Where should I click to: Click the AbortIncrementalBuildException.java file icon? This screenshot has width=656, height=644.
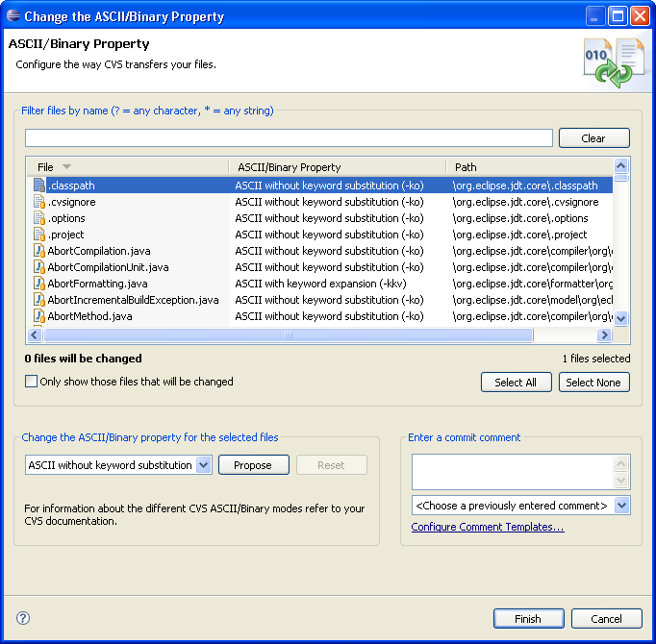coord(39,300)
